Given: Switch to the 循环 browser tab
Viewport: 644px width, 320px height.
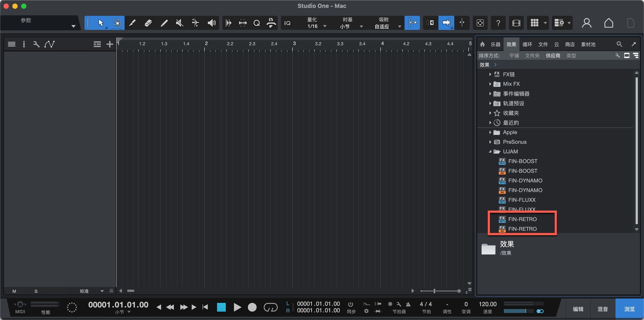Looking at the screenshot, I should 527,44.
